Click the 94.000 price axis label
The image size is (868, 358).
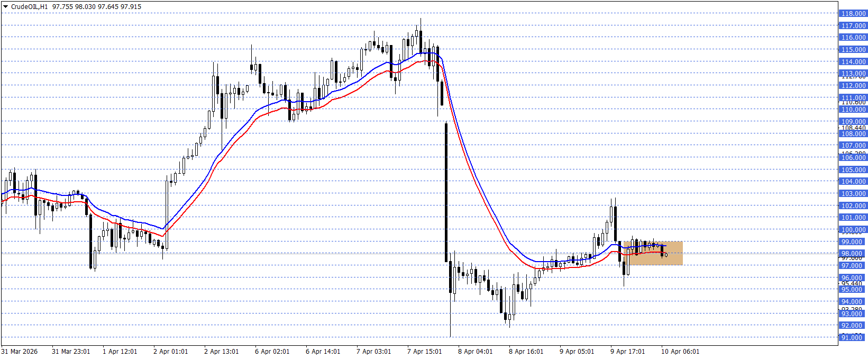coord(853,301)
